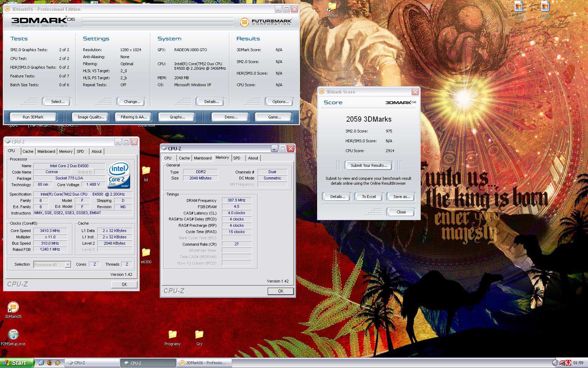The image size is (588, 368).
Task: Switch to 3DMark06 taskbar item
Action: pos(204,363)
